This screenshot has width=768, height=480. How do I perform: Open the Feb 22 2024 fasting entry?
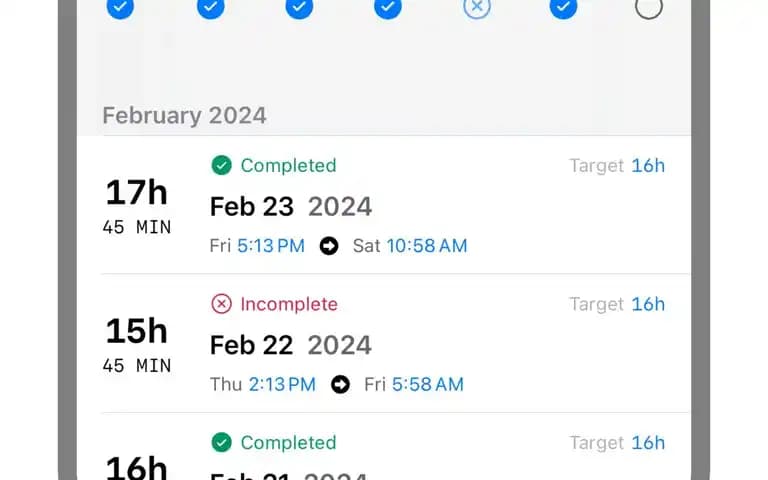pos(384,343)
